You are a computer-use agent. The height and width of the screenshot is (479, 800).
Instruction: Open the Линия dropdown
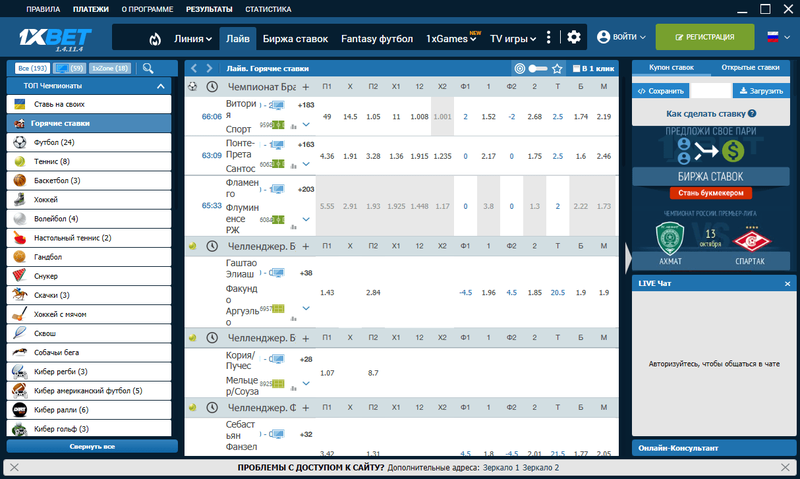pos(193,39)
